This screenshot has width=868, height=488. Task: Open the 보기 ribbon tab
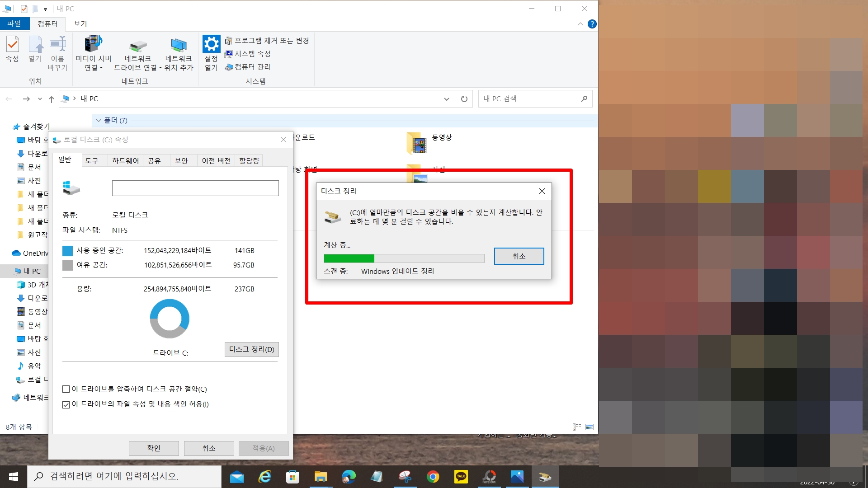tap(80, 24)
